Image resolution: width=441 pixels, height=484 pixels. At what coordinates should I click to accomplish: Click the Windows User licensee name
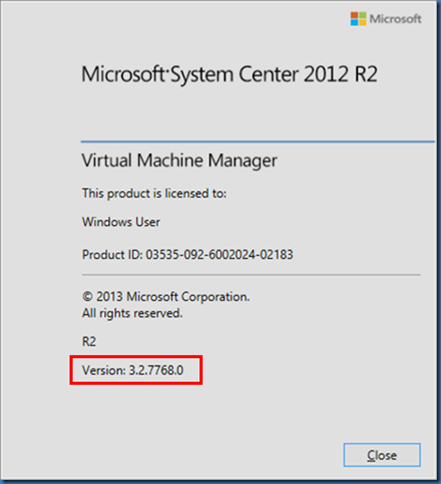(x=121, y=222)
